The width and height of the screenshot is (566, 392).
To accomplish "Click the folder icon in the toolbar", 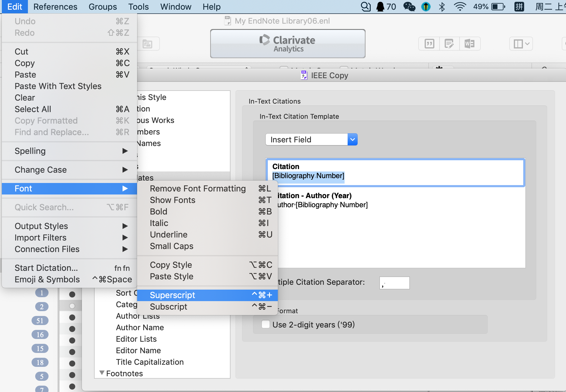I will [148, 44].
